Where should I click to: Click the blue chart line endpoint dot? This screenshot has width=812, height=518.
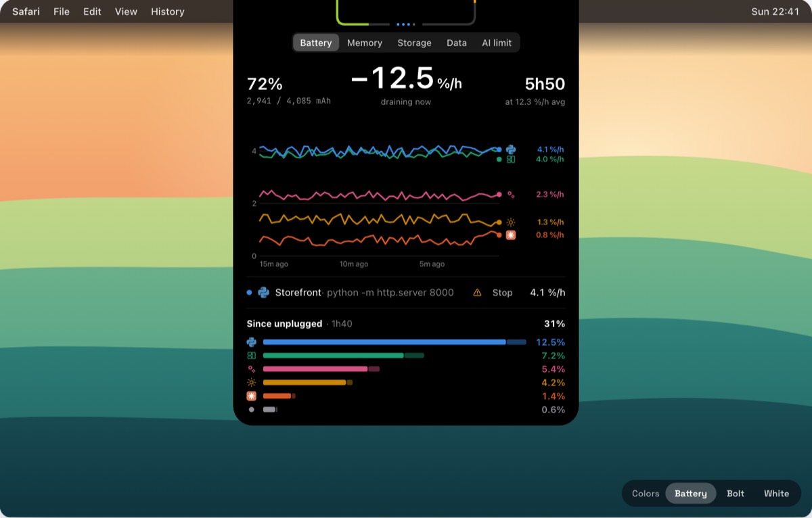(x=499, y=149)
